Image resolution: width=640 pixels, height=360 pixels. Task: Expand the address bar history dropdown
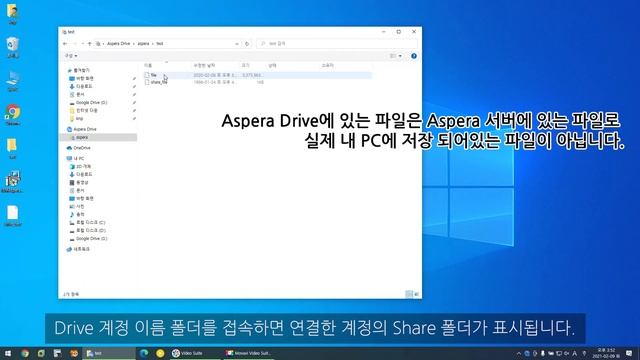click(237, 44)
